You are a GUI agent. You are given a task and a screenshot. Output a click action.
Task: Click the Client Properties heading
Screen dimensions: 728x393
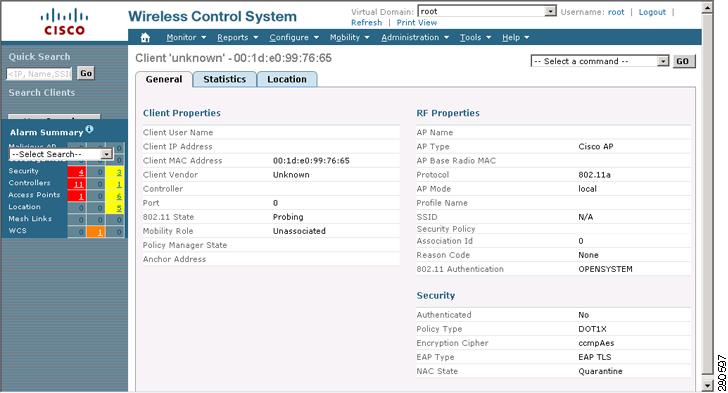(182, 113)
